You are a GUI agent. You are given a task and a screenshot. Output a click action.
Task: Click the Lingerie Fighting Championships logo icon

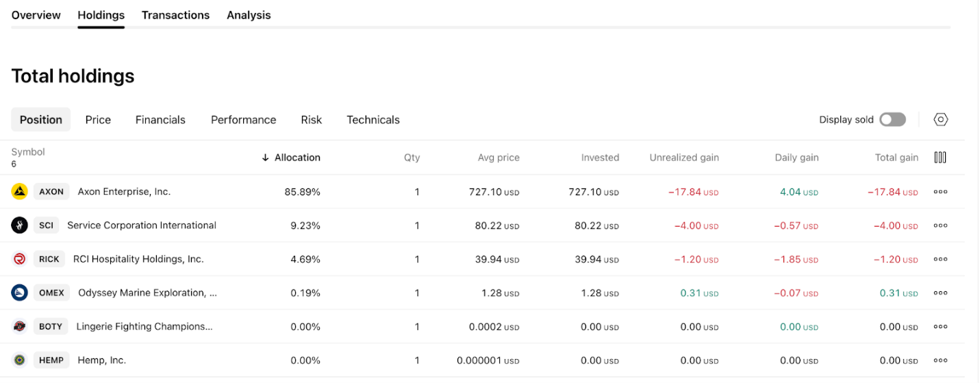pyautogui.click(x=19, y=327)
